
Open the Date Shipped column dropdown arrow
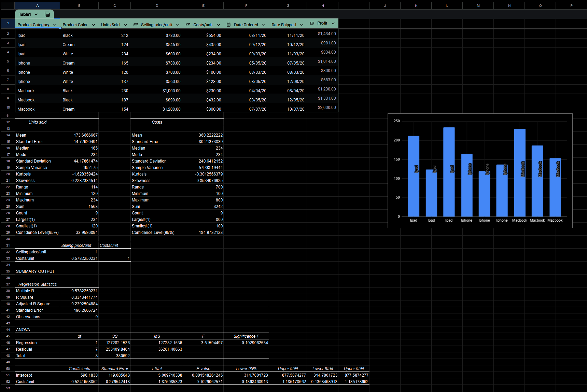[x=302, y=25]
